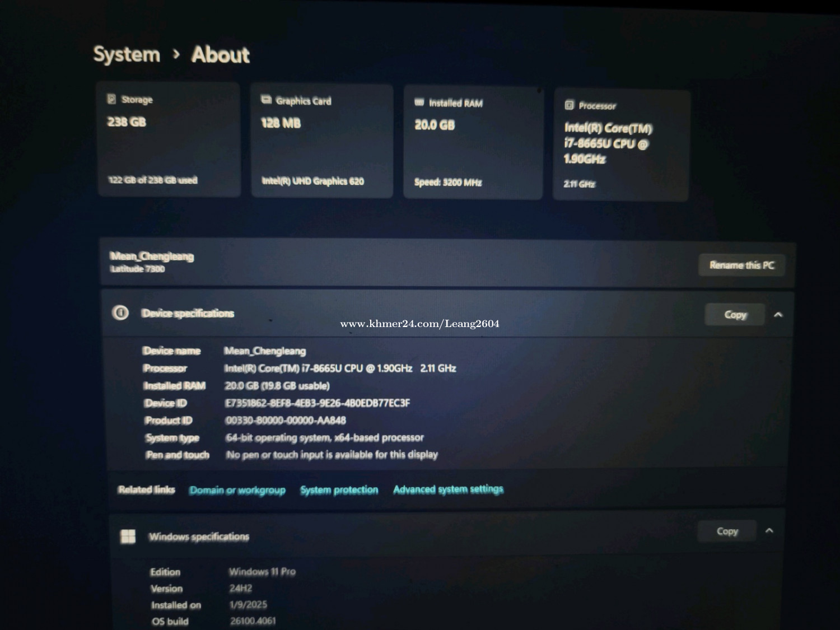This screenshot has width=840, height=630.
Task: Open Domain or workgroup link
Action: [x=237, y=491]
